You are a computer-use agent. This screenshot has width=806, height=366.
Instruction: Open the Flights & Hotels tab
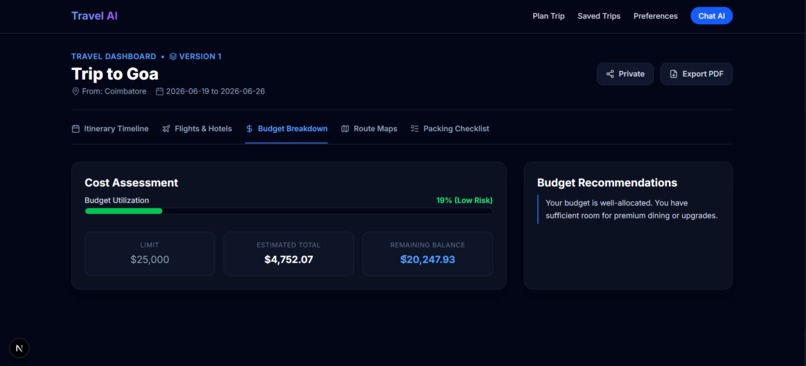point(197,129)
